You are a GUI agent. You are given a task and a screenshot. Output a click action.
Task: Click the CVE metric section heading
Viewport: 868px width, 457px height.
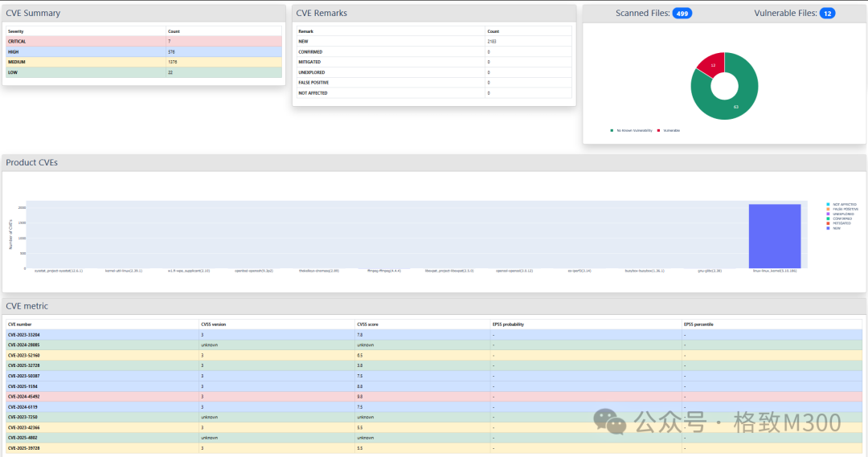[x=27, y=306]
